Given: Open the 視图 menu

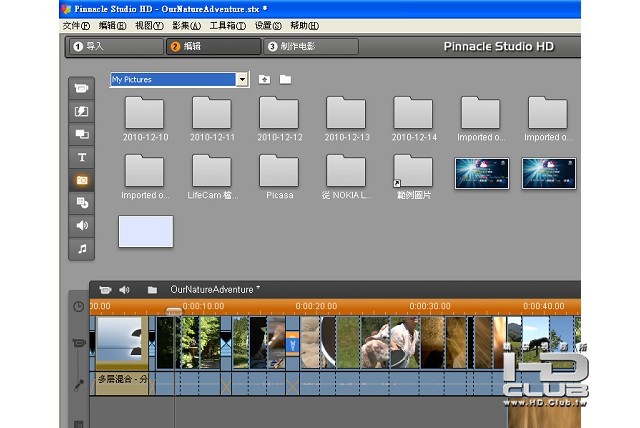Looking at the screenshot, I should pos(149,26).
